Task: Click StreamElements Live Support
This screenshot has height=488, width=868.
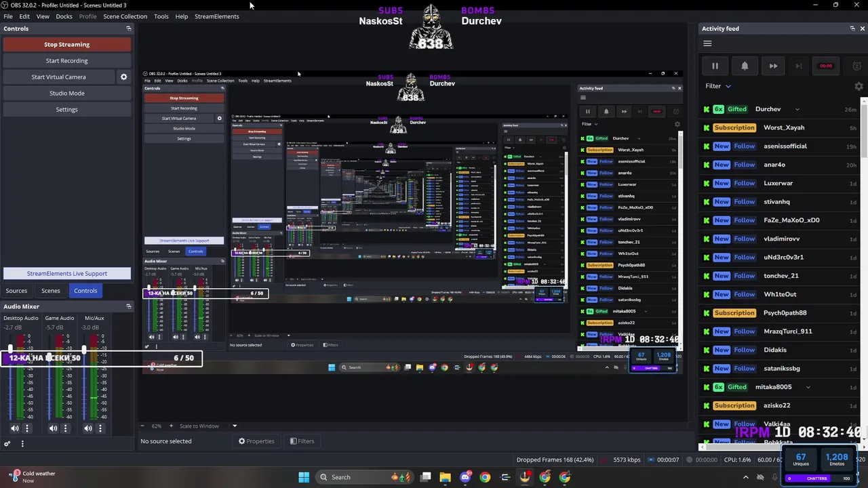Action: pyautogui.click(x=66, y=273)
